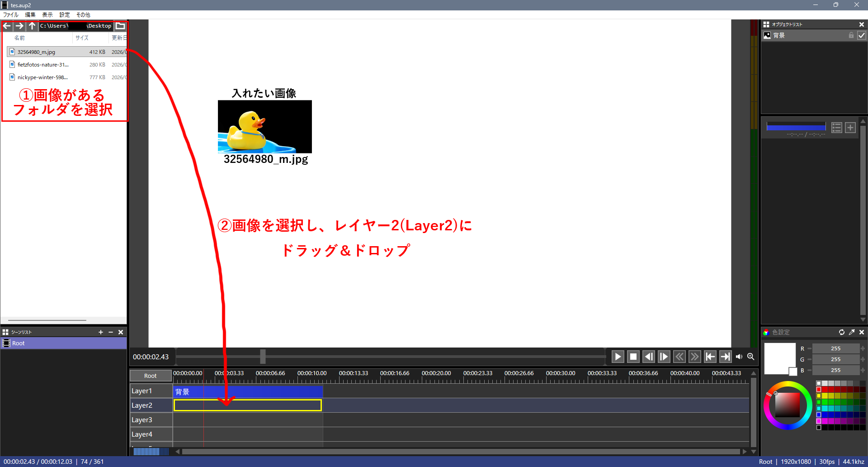The width and height of the screenshot is (868, 467).
Task: Click the Stop playback button
Action: coord(633,357)
